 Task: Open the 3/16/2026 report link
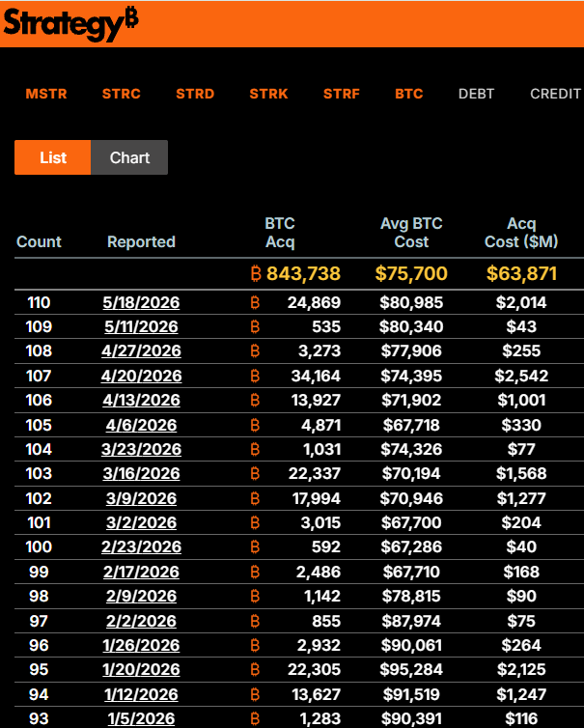tap(141, 473)
